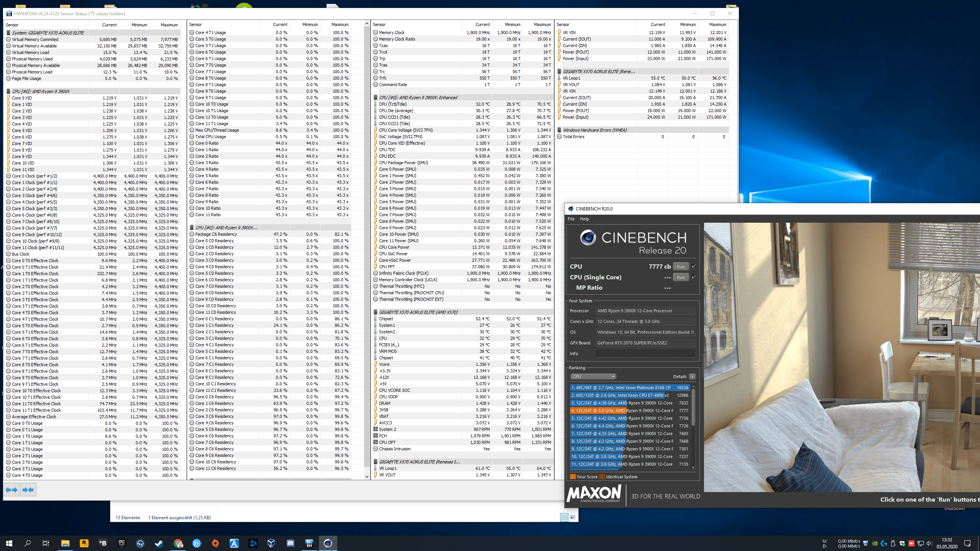Toggle the checkbox next to CPU Run
This screenshot has height=551, width=980.
(694, 266)
